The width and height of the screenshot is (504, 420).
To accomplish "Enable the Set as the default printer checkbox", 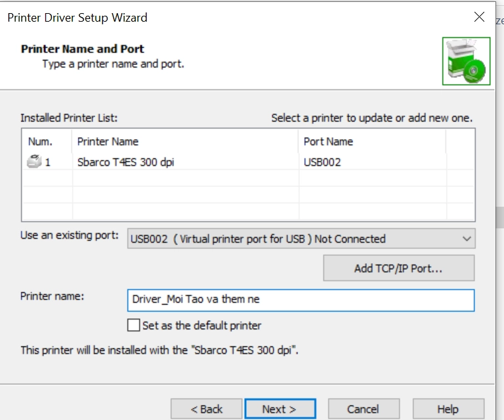I will click(134, 325).
